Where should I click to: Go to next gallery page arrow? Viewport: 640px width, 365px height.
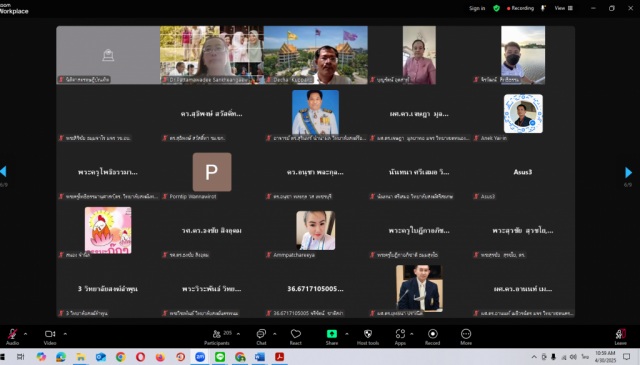click(628, 172)
